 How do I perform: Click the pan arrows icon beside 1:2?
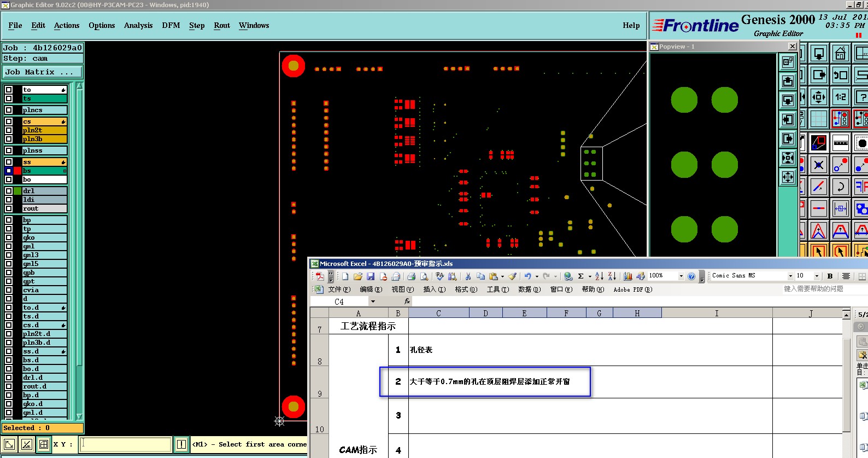(x=819, y=97)
